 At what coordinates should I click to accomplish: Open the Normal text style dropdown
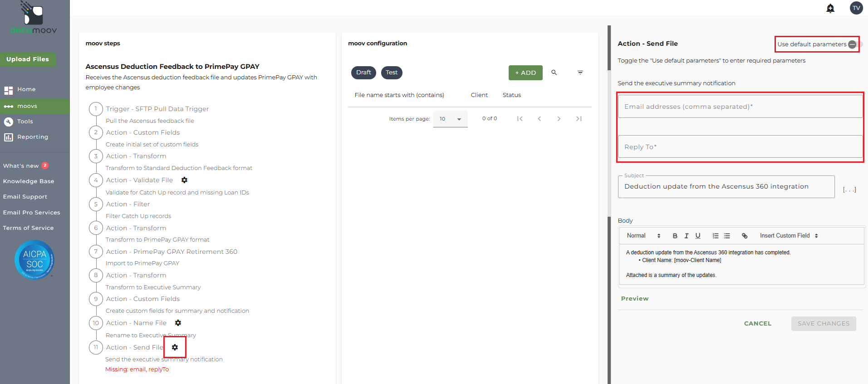pyautogui.click(x=644, y=236)
